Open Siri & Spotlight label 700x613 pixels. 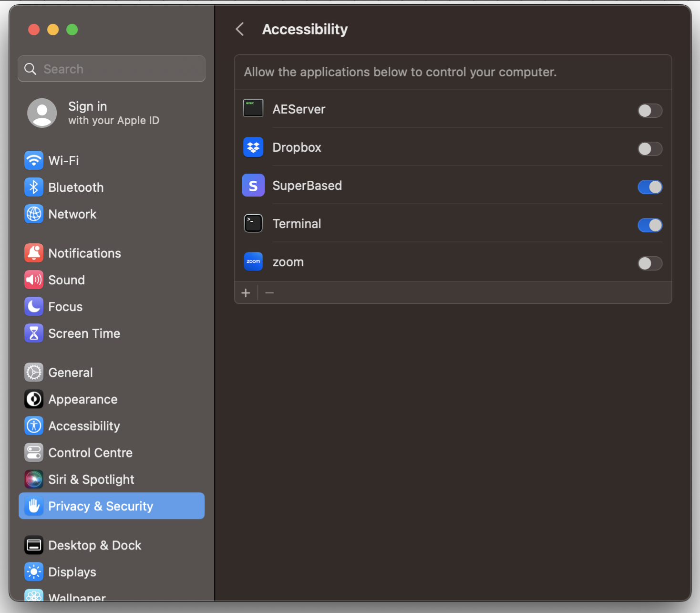tap(92, 479)
